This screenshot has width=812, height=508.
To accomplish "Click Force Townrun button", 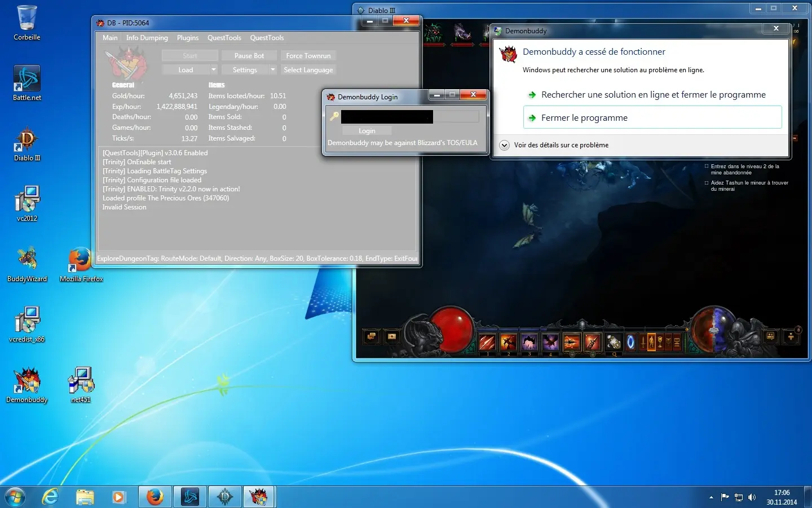I will [308, 56].
